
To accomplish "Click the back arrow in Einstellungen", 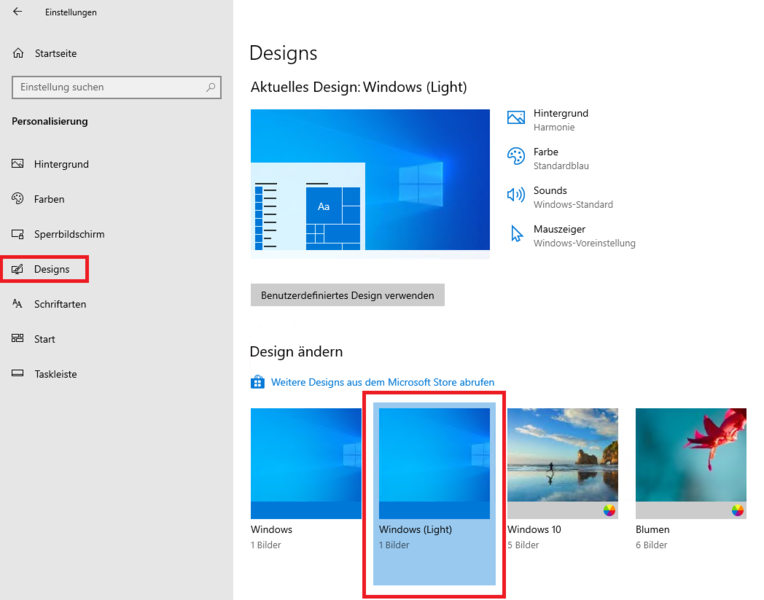I will (17, 12).
